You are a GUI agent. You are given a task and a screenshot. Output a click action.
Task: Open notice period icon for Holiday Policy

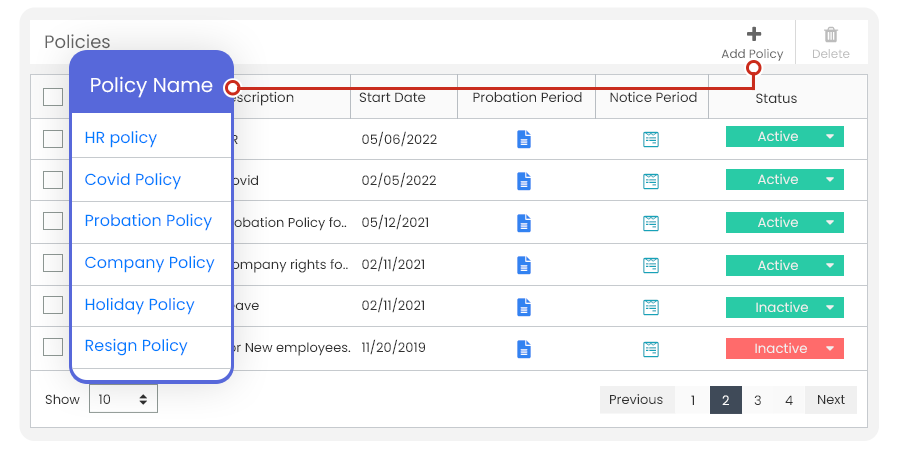[650, 307]
